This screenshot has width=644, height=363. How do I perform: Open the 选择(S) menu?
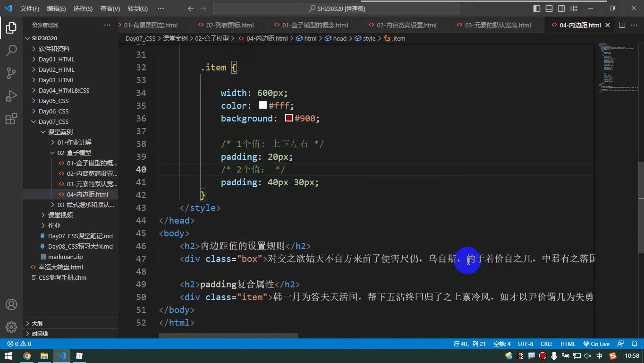tap(83, 9)
